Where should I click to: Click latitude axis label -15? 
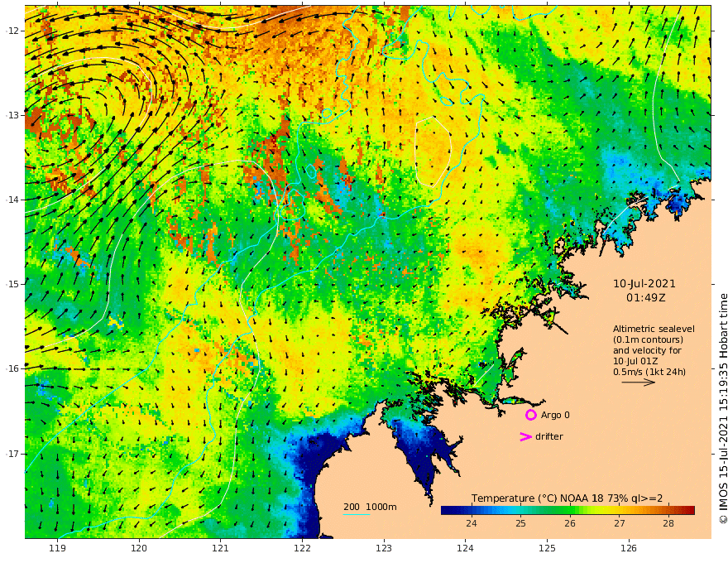click(12, 284)
